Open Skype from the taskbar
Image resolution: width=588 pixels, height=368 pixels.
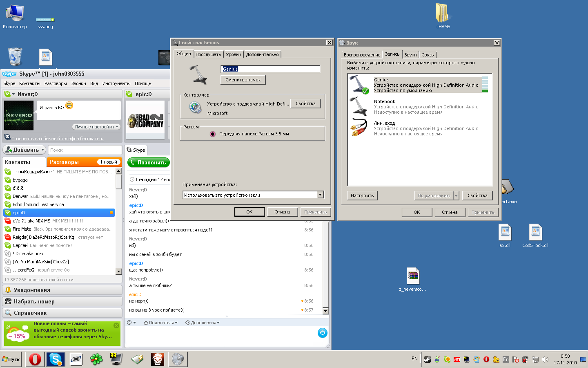pos(56,359)
